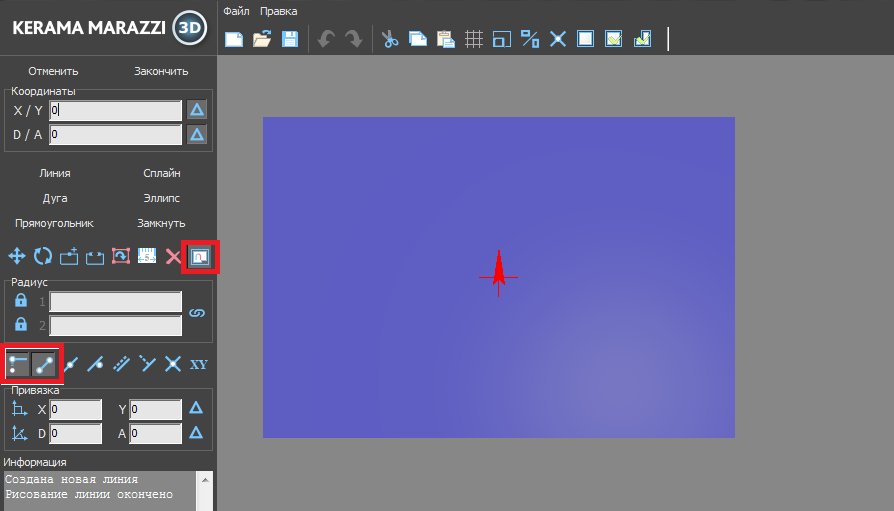Click the angle axes icon in Привязка

(19, 433)
